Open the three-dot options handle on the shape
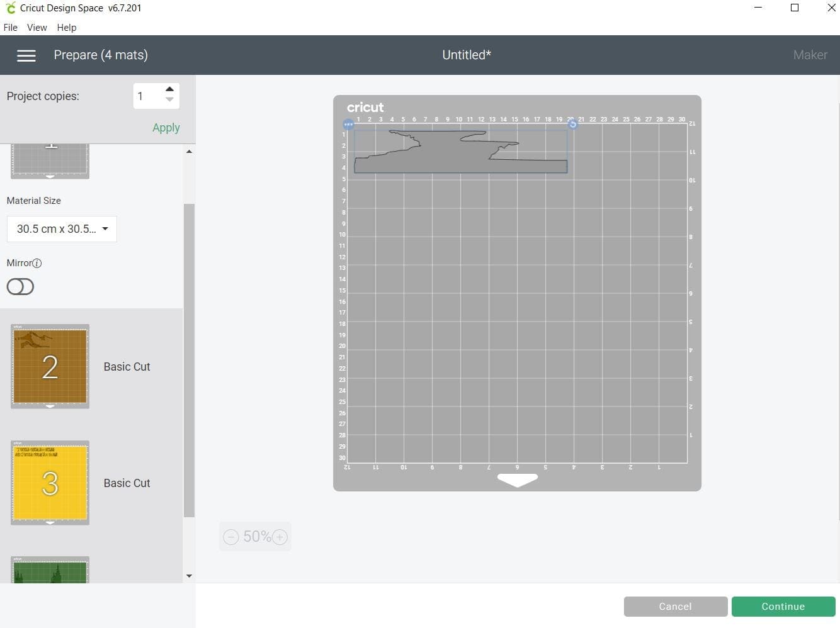 (x=348, y=125)
